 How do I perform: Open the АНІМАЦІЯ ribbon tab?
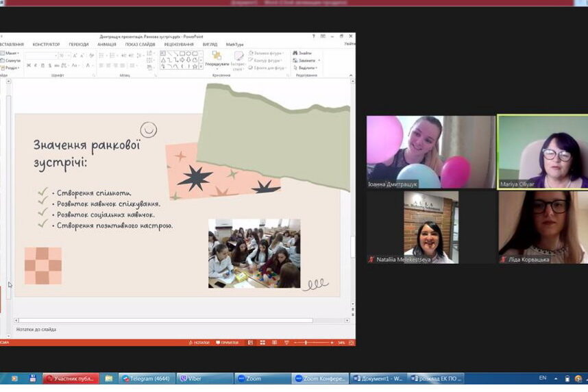pos(106,45)
